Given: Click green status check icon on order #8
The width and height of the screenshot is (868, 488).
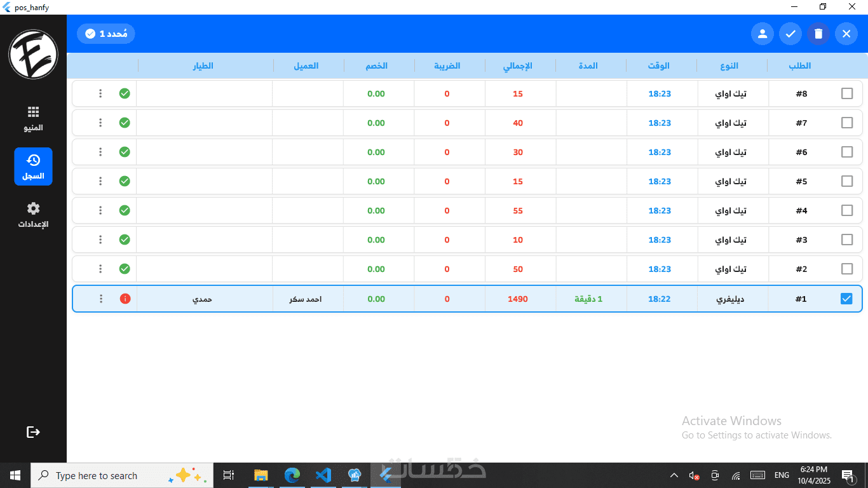Looking at the screenshot, I should (125, 93).
